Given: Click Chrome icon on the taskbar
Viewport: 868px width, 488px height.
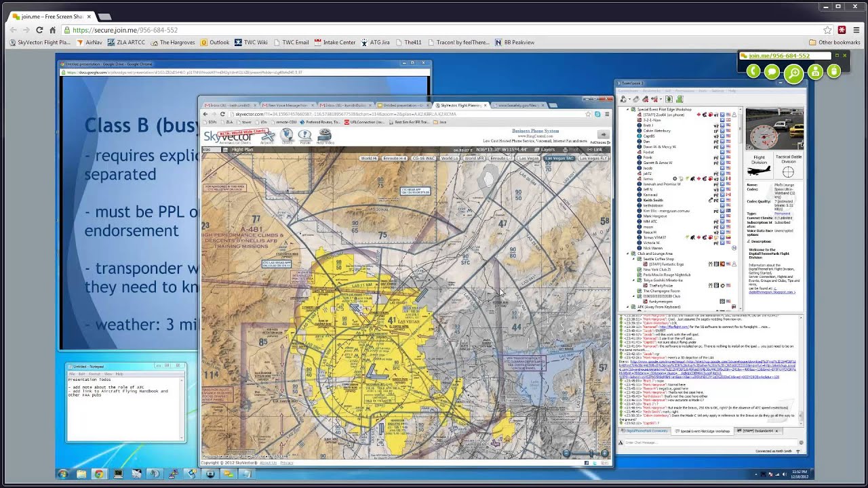Looking at the screenshot, I should (x=99, y=474).
